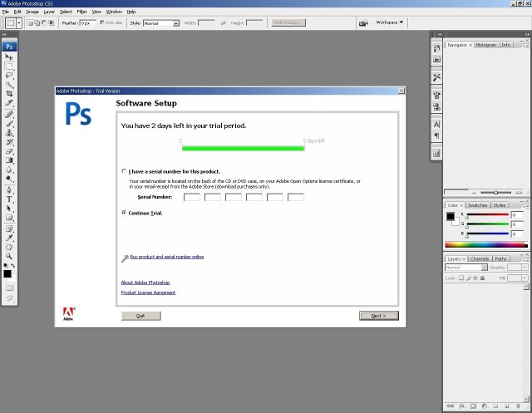Viewport: 532px width, 413px height.
Task: Select 'I have a serial number' option
Action: [x=124, y=171]
